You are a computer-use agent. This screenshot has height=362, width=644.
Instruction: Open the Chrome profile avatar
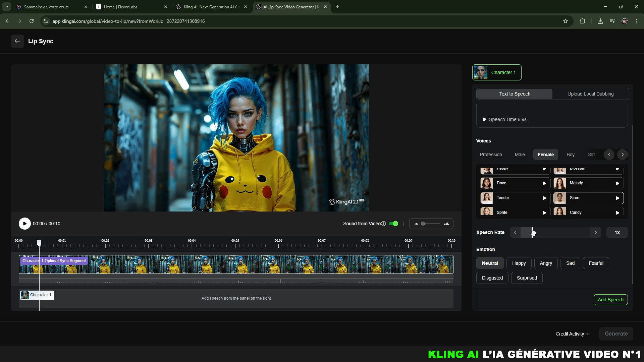pyautogui.click(x=625, y=21)
